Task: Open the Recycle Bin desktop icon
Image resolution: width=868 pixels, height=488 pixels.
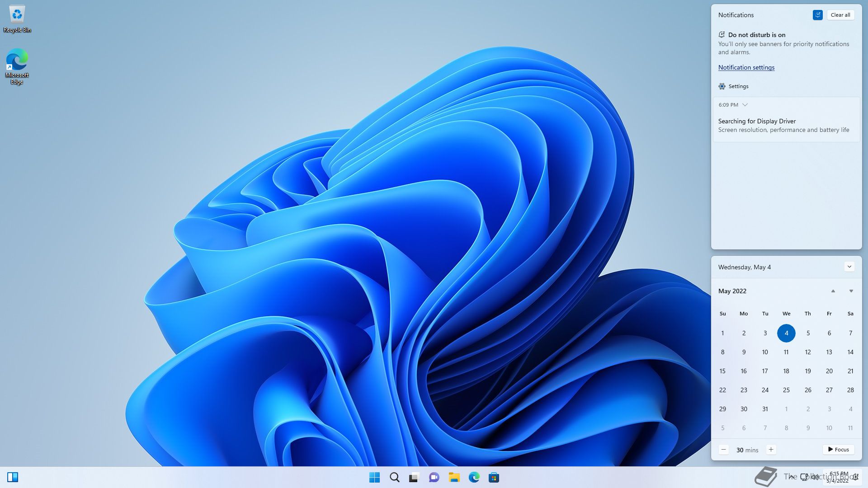Action: coord(17,19)
